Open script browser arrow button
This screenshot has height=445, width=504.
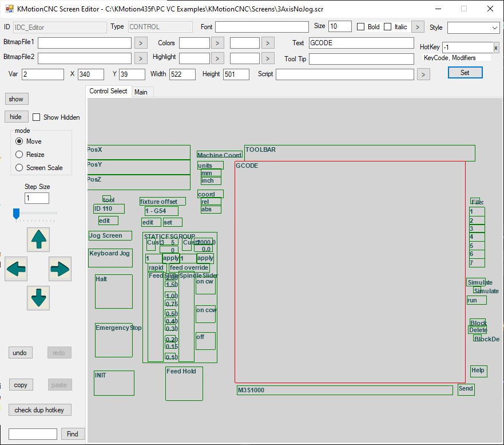pyautogui.click(x=423, y=74)
